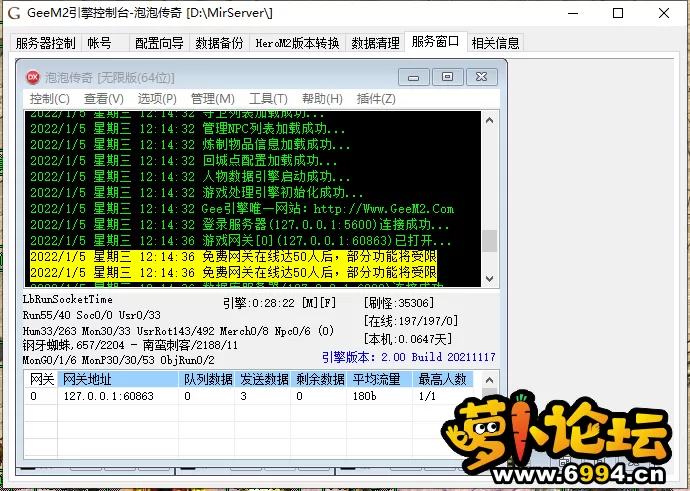Switch to the 数据备份 tab

click(220, 43)
